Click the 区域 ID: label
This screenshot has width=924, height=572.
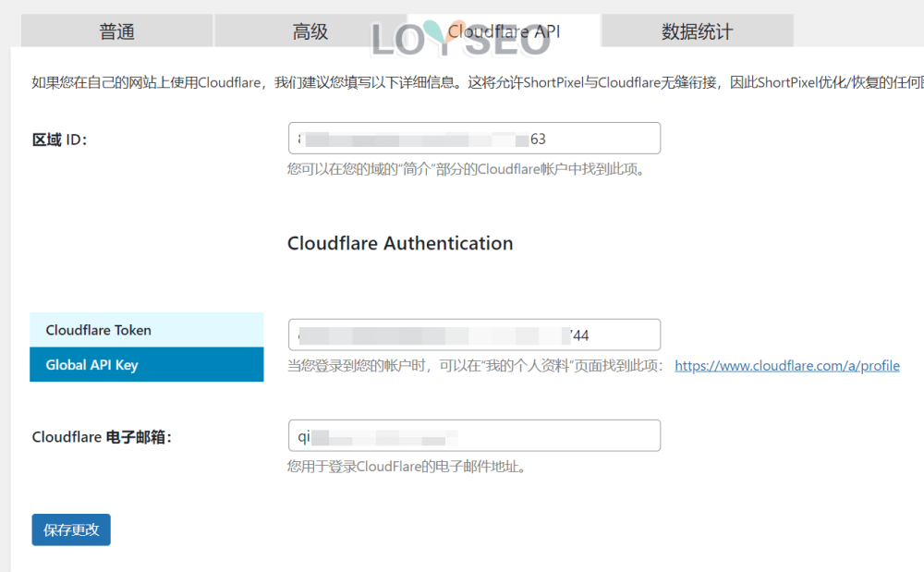(x=59, y=140)
